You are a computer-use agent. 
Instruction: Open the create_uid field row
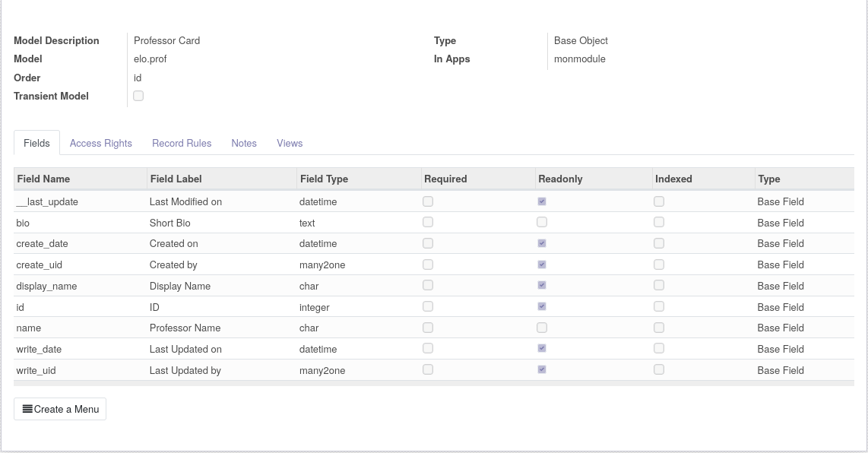click(40, 265)
